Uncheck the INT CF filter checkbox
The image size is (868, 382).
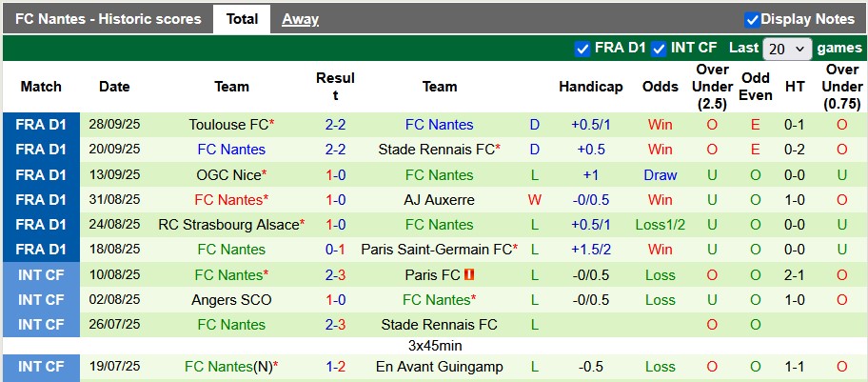pyautogui.click(x=659, y=49)
